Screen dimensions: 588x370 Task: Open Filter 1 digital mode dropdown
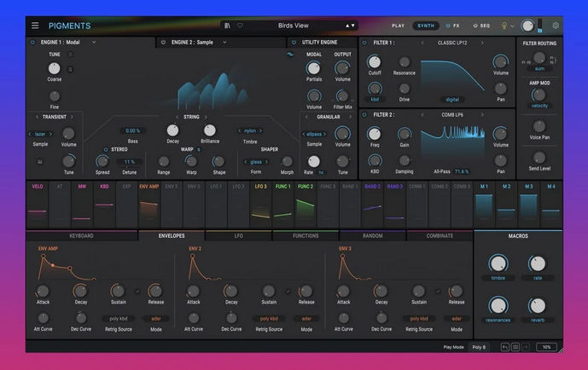(452, 99)
